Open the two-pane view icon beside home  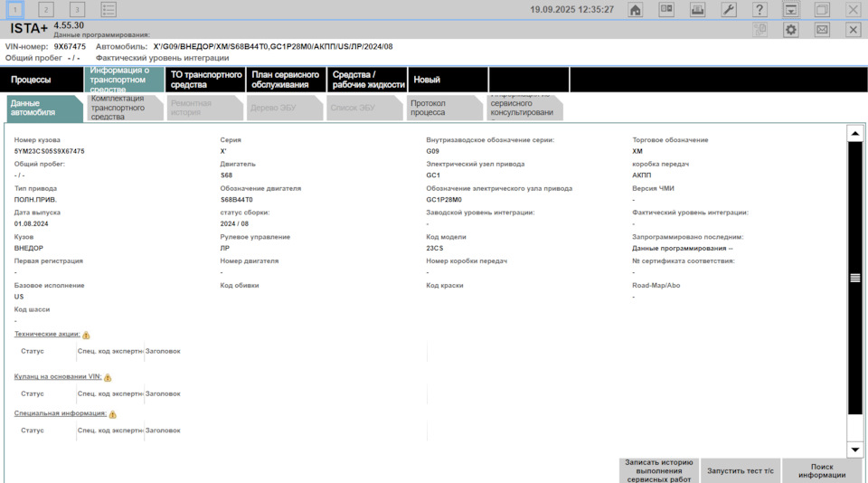666,9
